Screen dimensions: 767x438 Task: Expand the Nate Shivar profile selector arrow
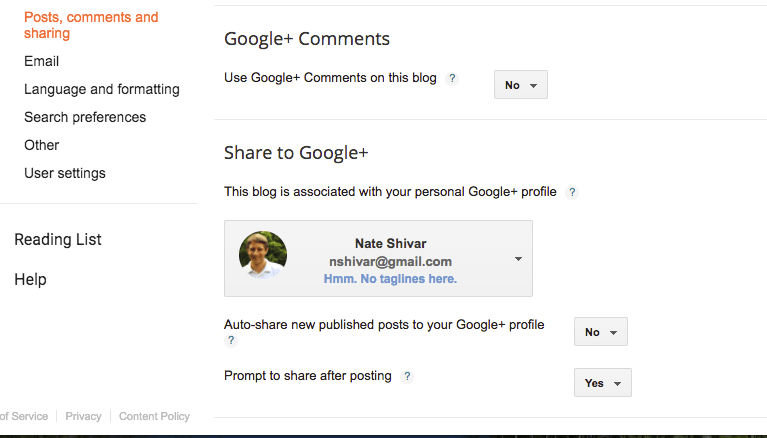click(519, 259)
